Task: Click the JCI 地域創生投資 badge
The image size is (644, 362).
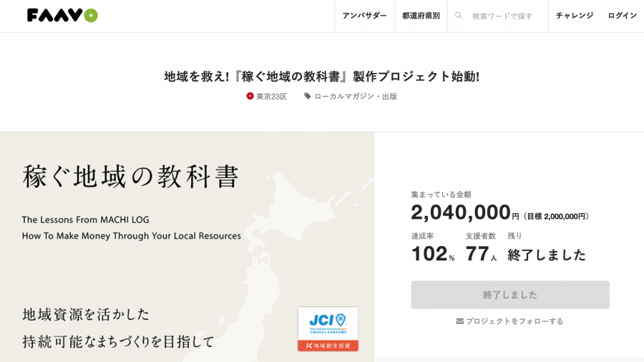Action: coord(328,329)
